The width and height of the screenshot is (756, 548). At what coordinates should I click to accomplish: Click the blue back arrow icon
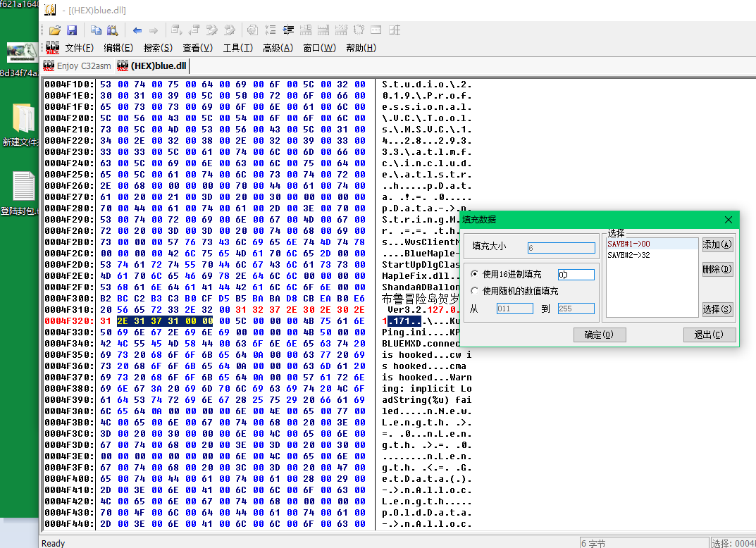(137, 30)
